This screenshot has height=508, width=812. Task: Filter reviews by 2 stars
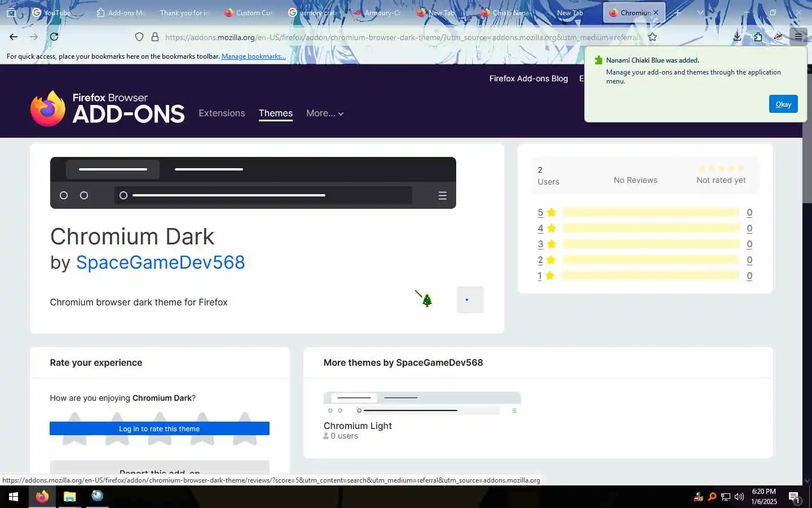pos(546,260)
